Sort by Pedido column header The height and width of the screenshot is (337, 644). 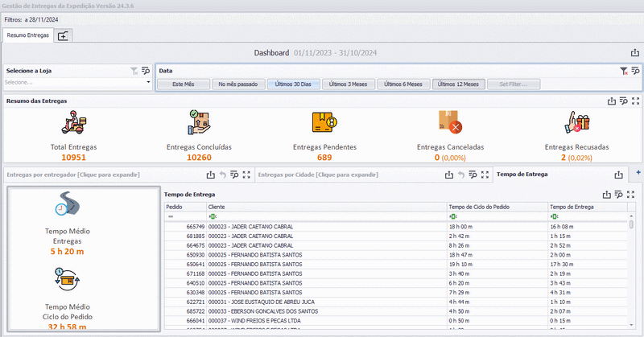[185, 207]
